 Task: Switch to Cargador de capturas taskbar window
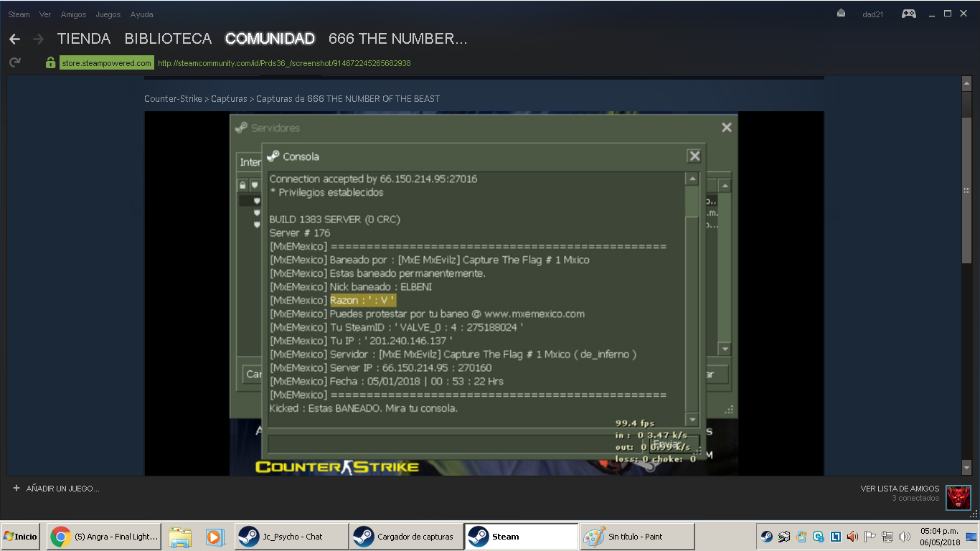click(x=405, y=537)
